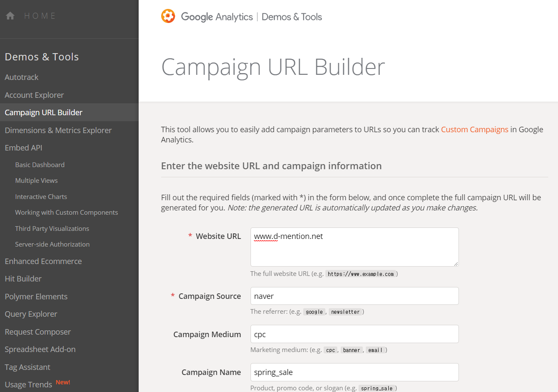558x392 pixels.
Task: Click the Demos & Tools sidebar heading
Action: [x=42, y=57]
